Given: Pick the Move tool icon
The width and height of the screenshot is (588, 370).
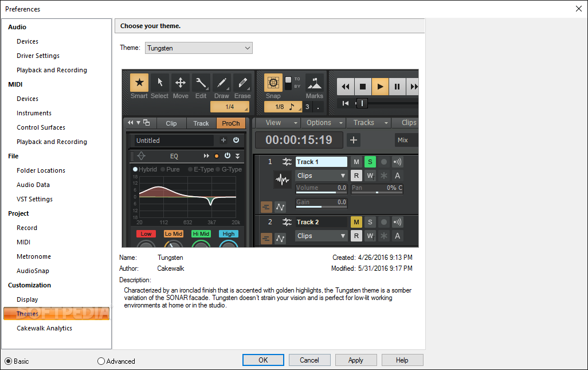Looking at the screenshot, I should tap(181, 83).
